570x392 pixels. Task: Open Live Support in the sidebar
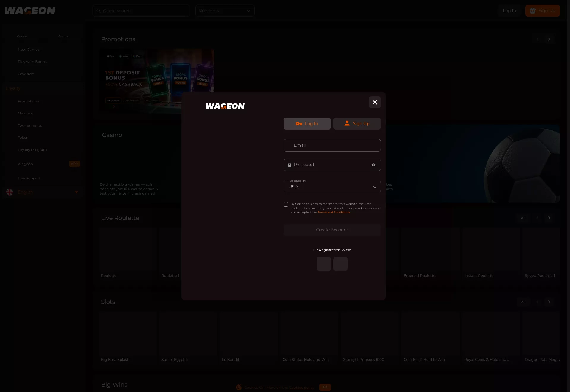coord(29,178)
